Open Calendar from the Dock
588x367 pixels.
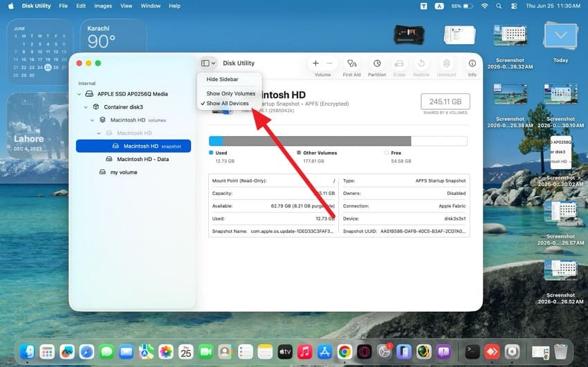pyautogui.click(x=185, y=352)
